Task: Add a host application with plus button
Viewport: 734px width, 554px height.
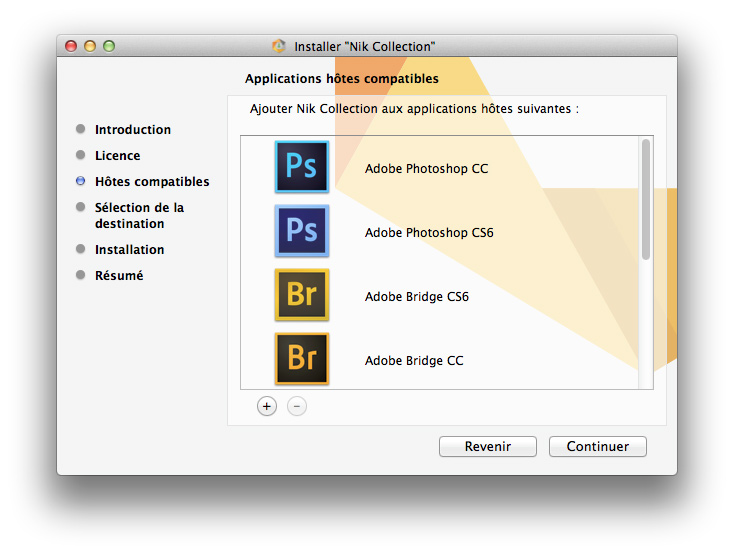Action: tap(267, 406)
